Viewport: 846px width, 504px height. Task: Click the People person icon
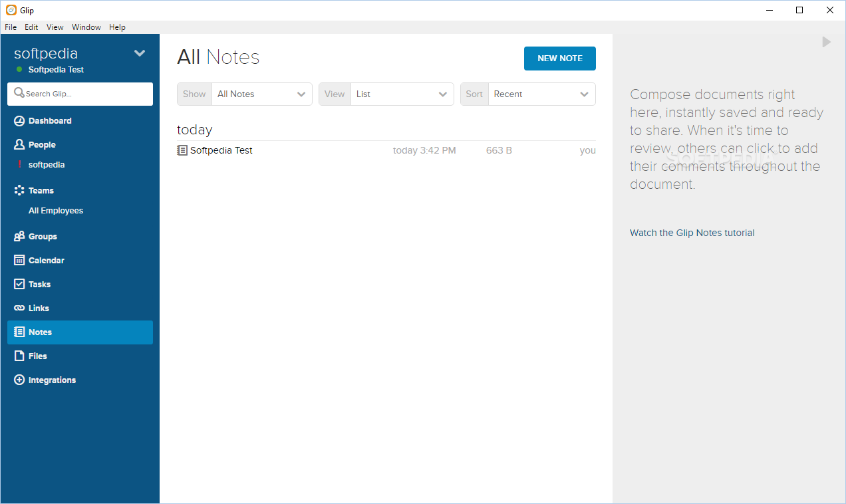coord(19,144)
